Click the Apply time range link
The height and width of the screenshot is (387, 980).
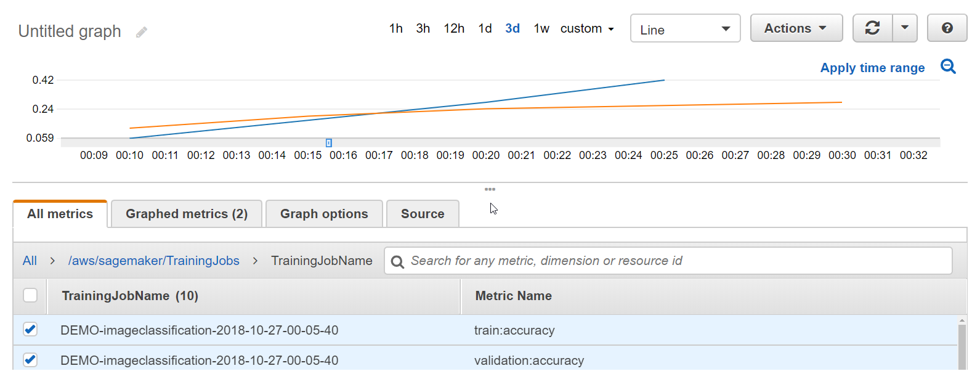point(872,68)
